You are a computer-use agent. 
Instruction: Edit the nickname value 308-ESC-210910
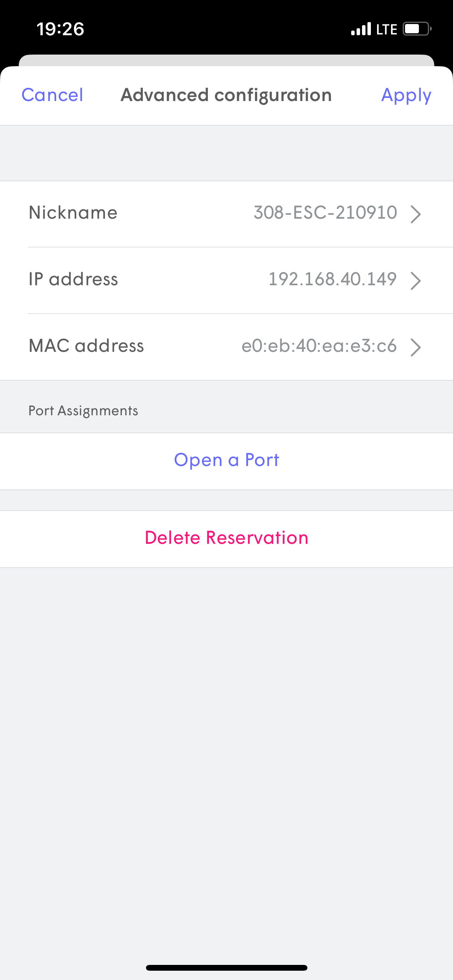coord(325,213)
